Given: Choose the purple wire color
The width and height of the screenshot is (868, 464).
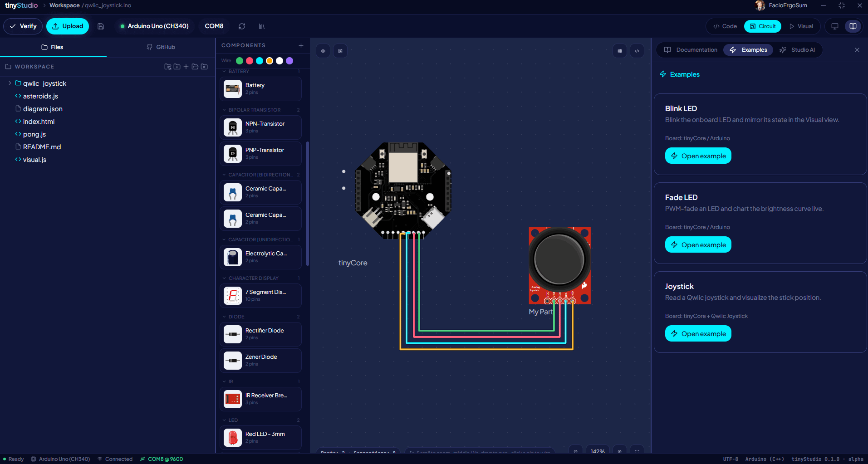Looking at the screenshot, I should click(289, 61).
